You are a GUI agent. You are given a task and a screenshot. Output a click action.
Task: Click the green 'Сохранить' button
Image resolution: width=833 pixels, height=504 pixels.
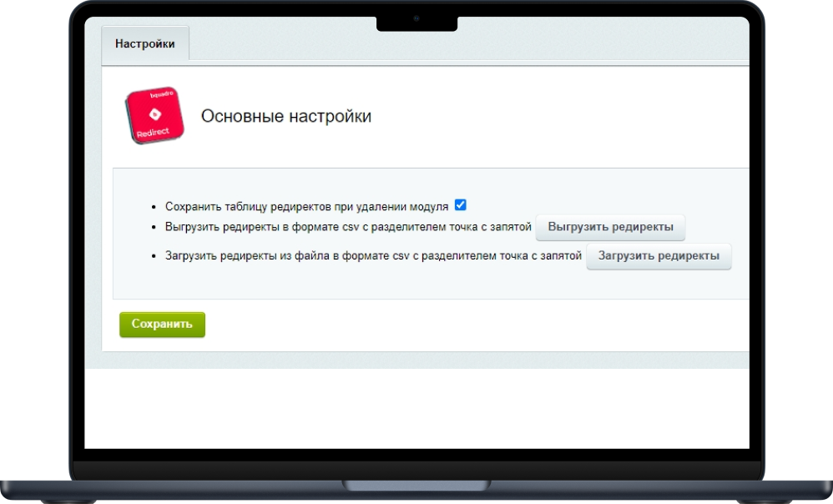(x=160, y=325)
